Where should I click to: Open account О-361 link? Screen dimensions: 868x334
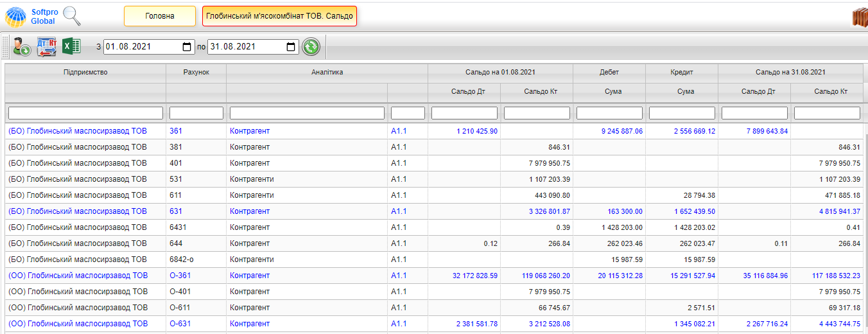click(x=180, y=276)
